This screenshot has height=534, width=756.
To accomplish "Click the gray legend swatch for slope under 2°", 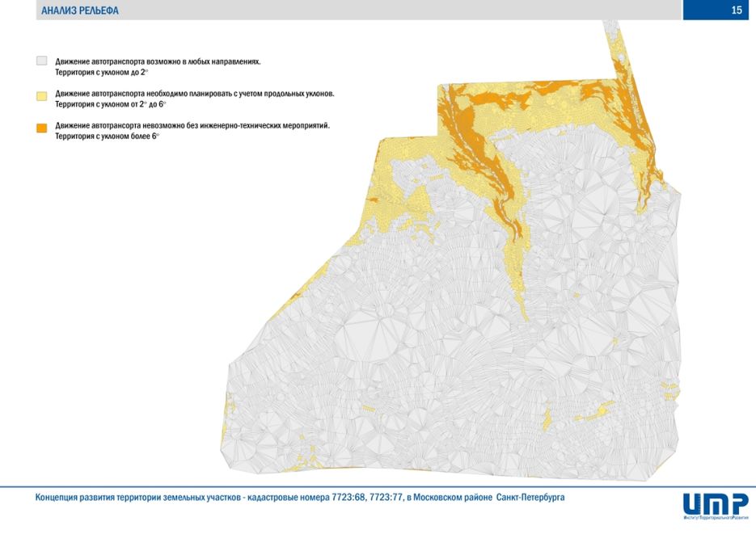I will pyautogui.click(x=42, y=61).
